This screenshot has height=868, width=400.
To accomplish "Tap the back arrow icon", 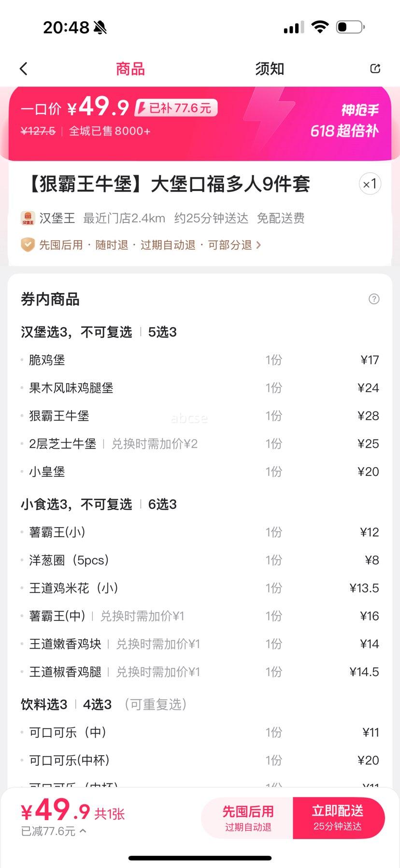I will (x=23, y=69).
